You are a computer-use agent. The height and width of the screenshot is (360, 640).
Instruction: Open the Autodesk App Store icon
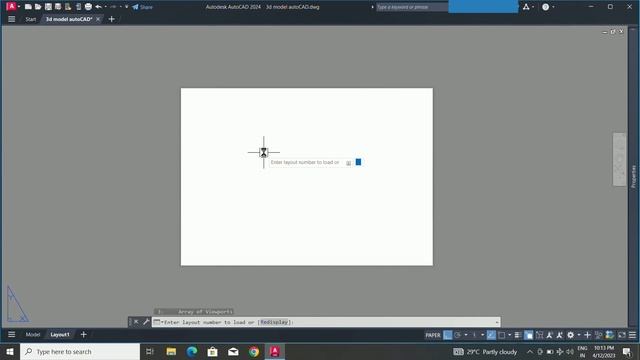click(x=526, y=7)
